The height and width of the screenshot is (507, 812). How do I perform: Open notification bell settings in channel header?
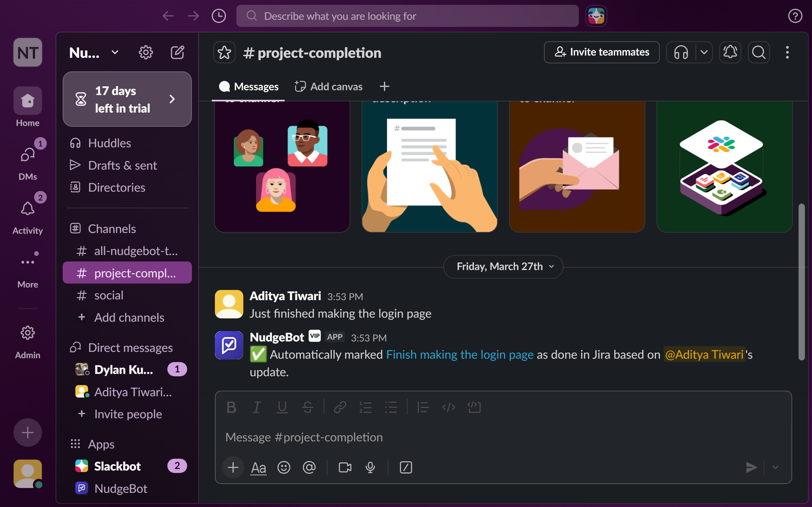point(730,52)
